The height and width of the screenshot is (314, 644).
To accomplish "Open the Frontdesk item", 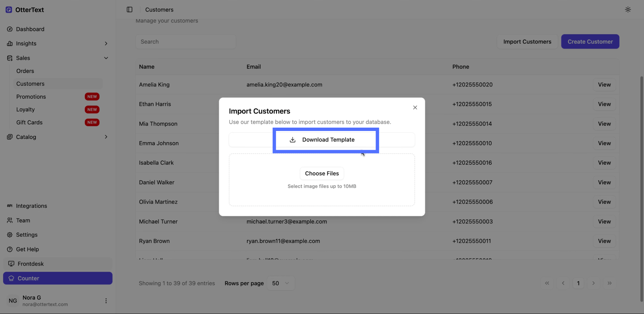I will tap(31, 264).
